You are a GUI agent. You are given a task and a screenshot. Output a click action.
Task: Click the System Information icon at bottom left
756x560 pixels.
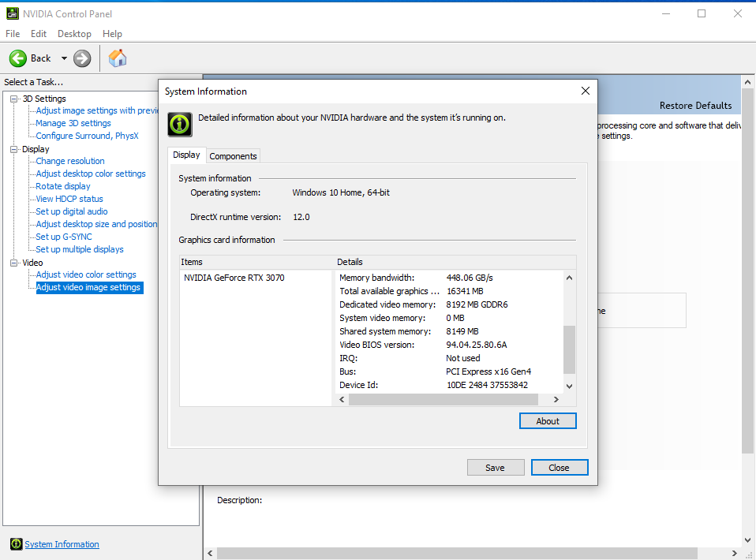tap(16, 544)
